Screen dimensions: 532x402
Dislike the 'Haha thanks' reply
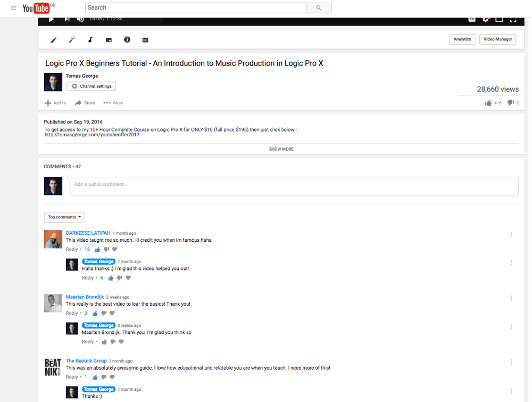tap(119, 278)
